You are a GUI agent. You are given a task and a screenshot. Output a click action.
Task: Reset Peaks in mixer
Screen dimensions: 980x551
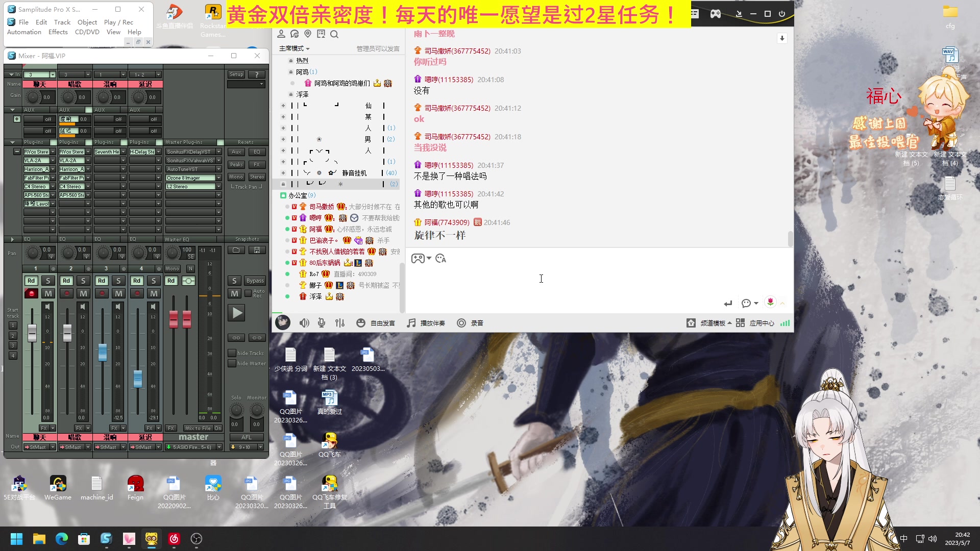coord(236,164)
